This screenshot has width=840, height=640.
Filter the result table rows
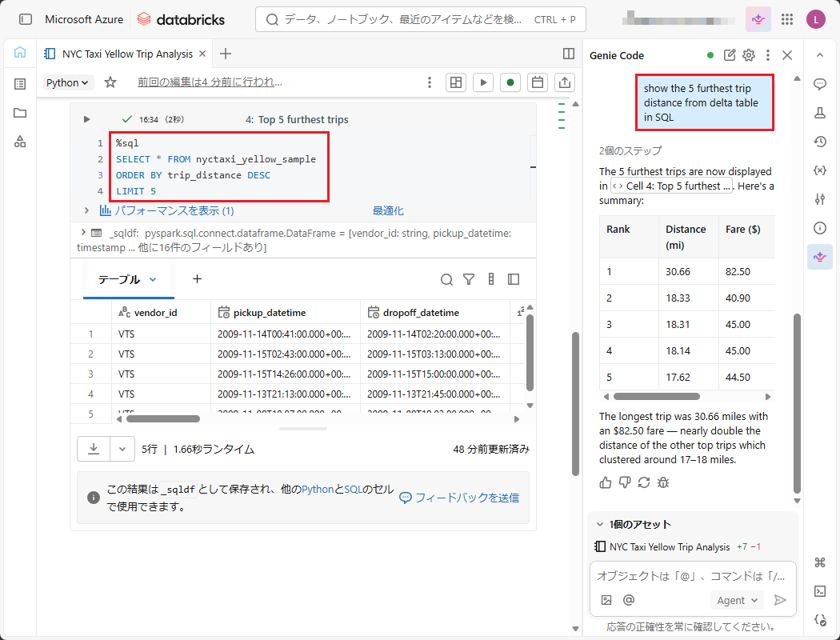coord(469,279)
